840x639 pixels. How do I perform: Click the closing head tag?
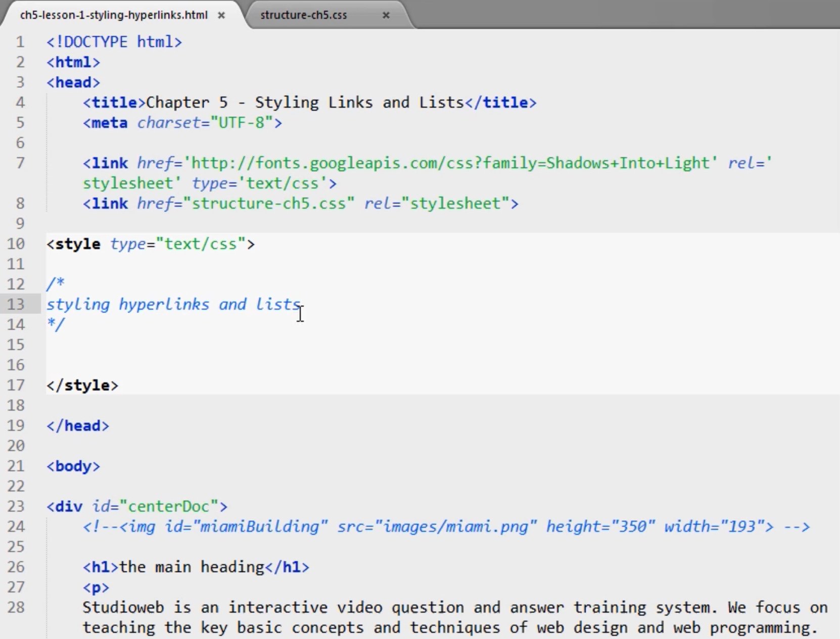tap(78, 426)
